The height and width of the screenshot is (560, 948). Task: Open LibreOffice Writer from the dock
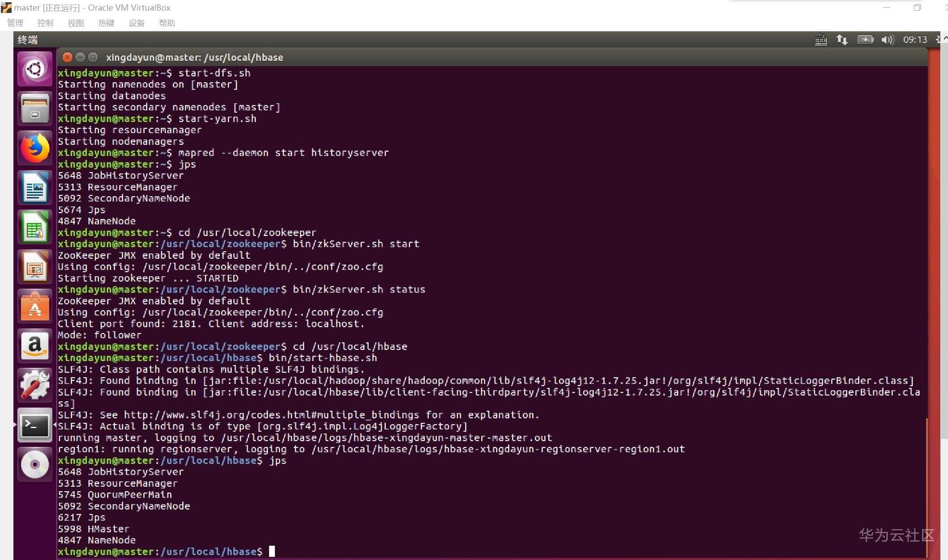35,188
